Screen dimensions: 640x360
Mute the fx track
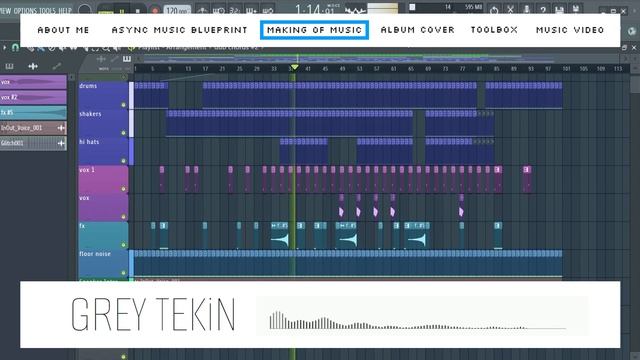coord(123,244)
